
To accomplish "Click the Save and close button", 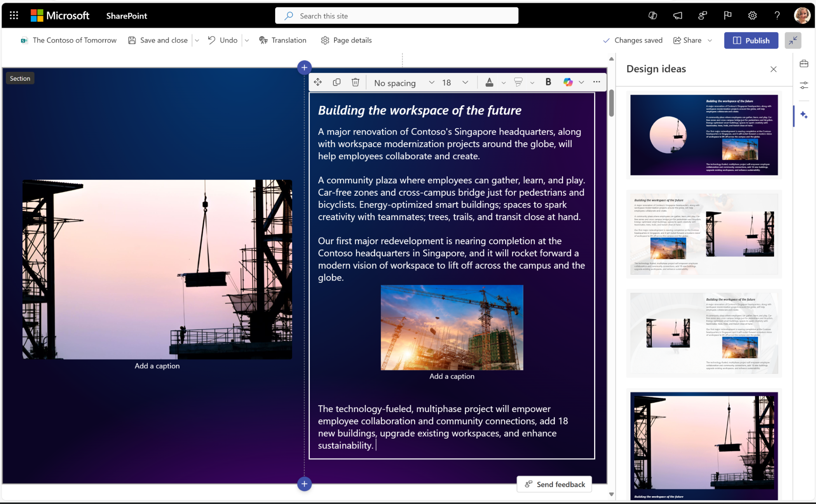I will (158, 40).
